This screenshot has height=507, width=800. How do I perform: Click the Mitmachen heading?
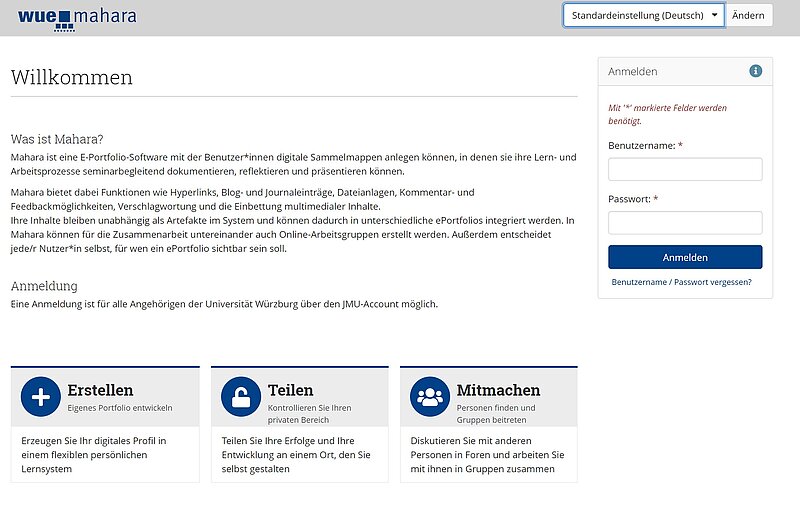[498, 390]
